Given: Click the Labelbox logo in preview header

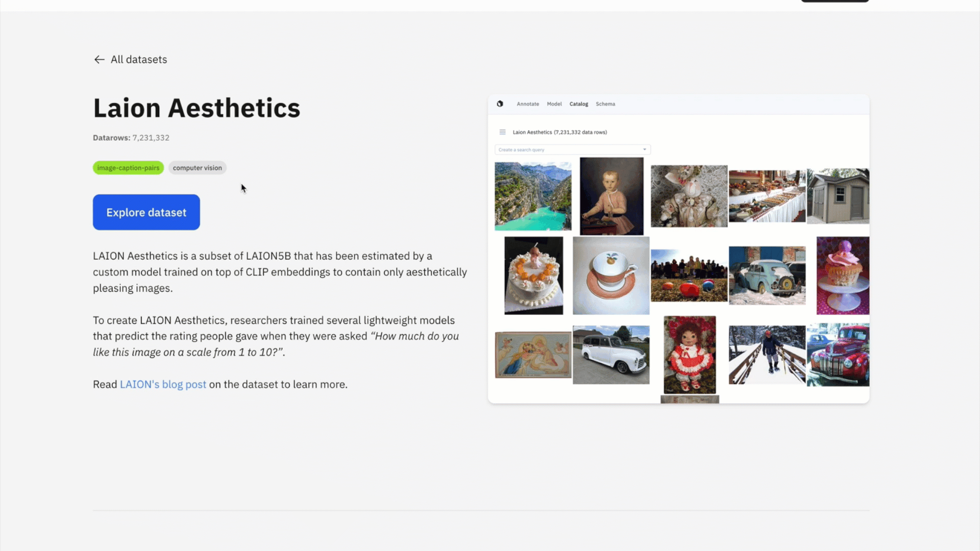Looking at the screenshot, I should point(500,104).
